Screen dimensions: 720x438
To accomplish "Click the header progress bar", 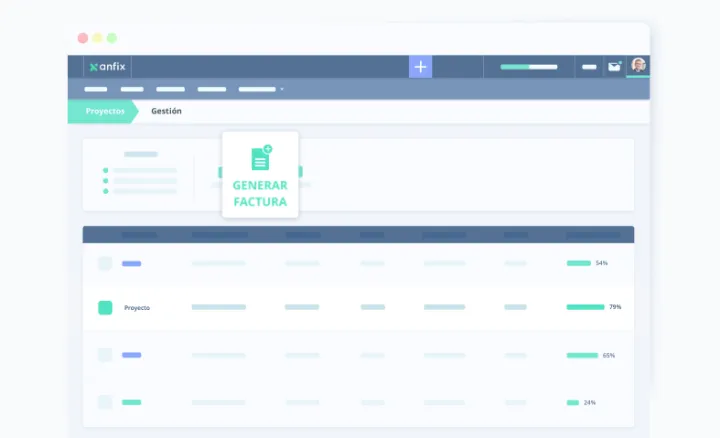I will pyautogui.click(x=529, y=67).
